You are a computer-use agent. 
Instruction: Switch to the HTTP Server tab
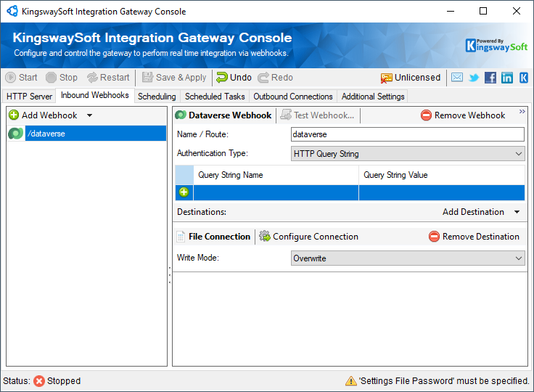tap(30, 97)
